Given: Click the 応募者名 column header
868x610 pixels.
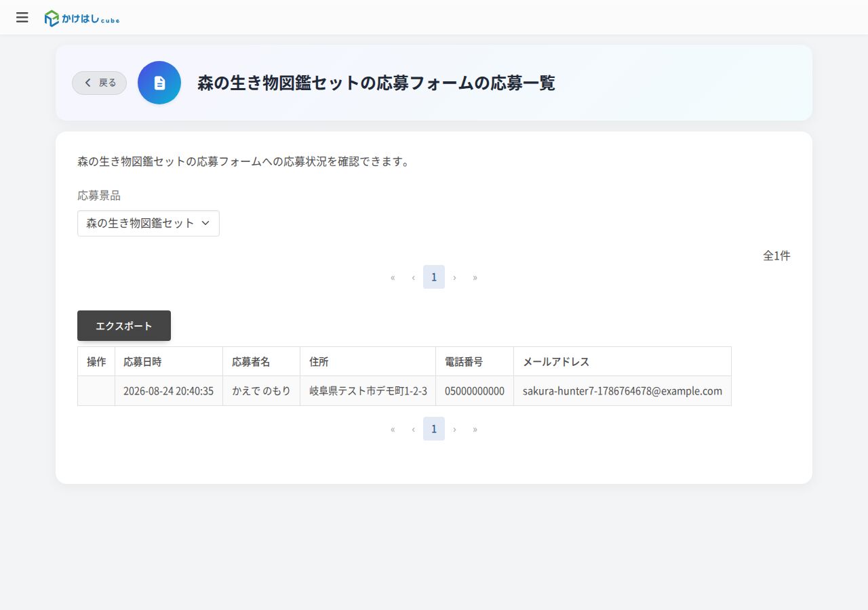Looking at the screenshot, I should click(262, 362).
